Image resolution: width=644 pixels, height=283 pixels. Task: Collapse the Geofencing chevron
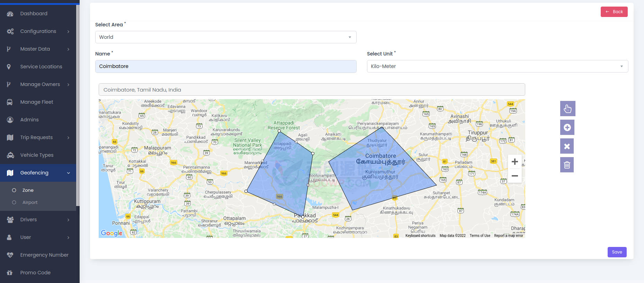click(68, 173)
